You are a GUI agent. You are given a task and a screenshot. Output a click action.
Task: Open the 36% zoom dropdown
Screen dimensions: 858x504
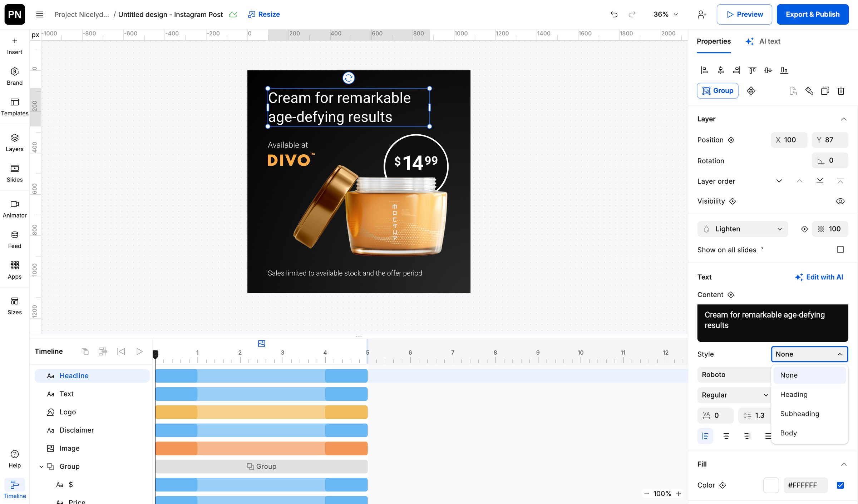pos(666,14)
